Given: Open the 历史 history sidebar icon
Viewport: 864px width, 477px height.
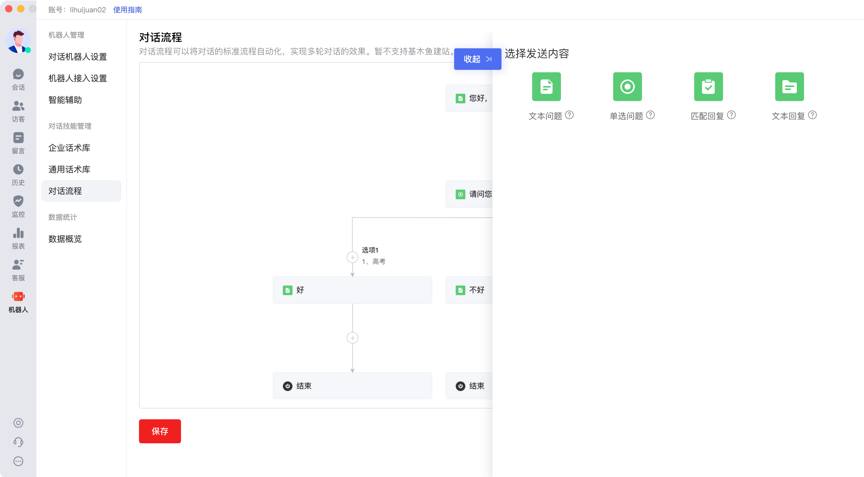Looking at the screenshot, I should (x=18, y=175).
